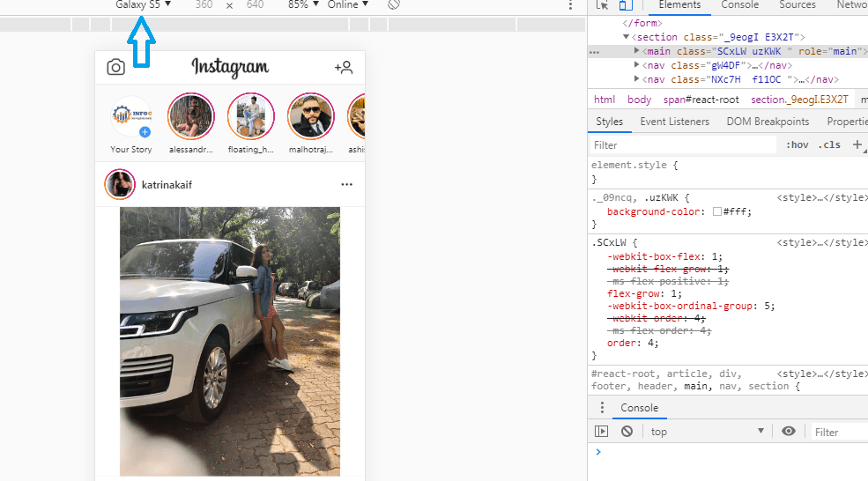Click the Console Filter input field
The image size is (868, 481).
tap(839, 432)
